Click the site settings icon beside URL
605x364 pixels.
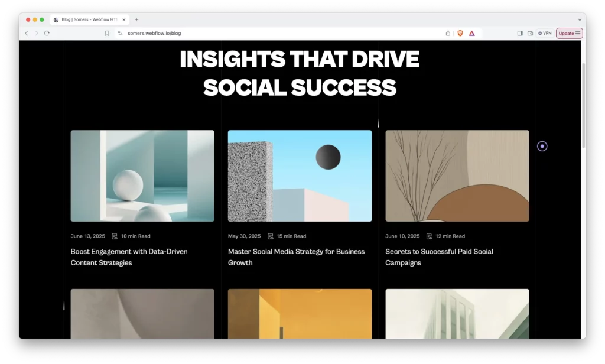click(120, 33)
